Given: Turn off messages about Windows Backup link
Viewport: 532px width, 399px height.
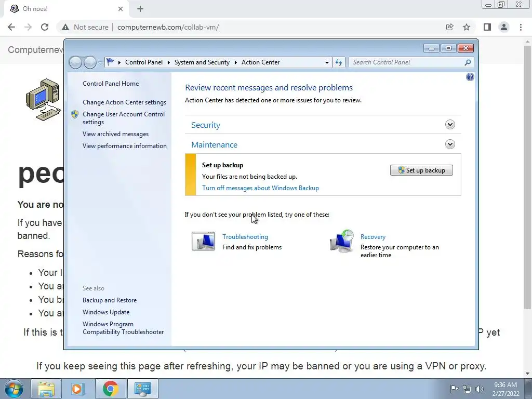Looking at the screenshot, I should pyautogui.click(x=261, y=188).
